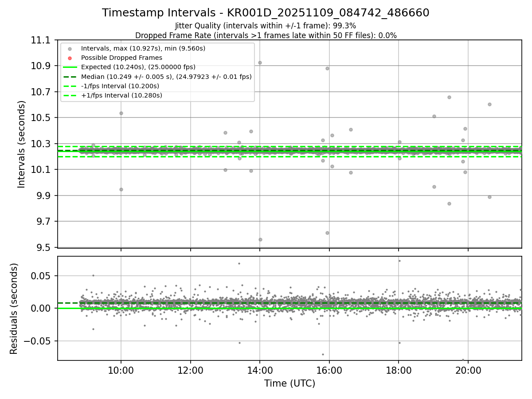Screen dimensions: 532x399
Task: Click the Time (UTC) x-axis label
Action: point(289,383)
